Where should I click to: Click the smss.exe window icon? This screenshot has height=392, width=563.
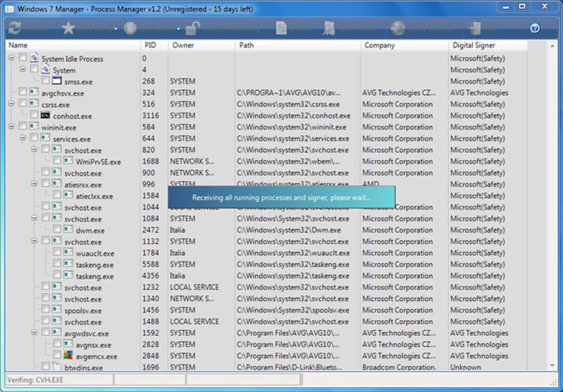point(57,81)
